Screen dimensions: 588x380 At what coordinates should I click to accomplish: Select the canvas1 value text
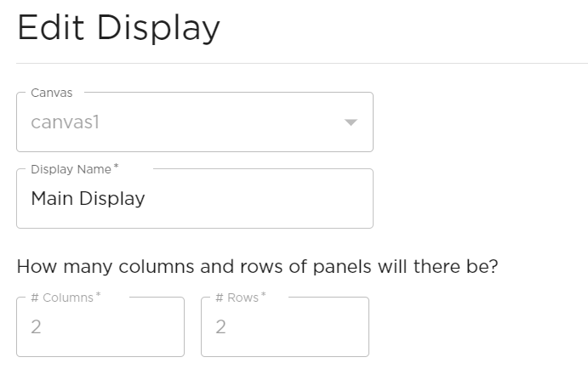[66, 122]
